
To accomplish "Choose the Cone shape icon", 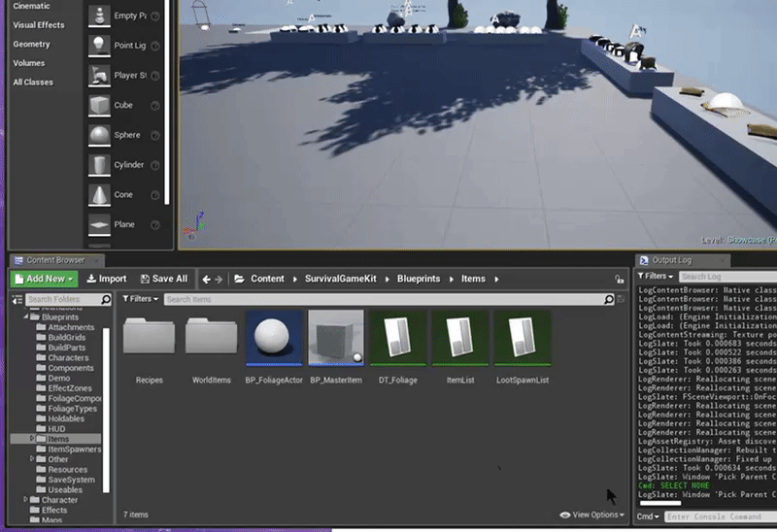I will click(99, 195).
